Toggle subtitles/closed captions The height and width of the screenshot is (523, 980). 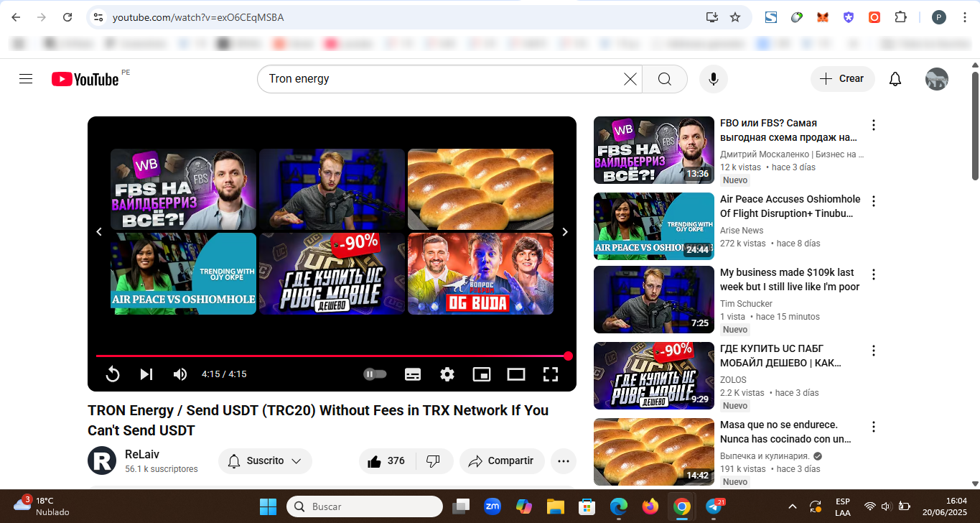[x=413, y=374]
